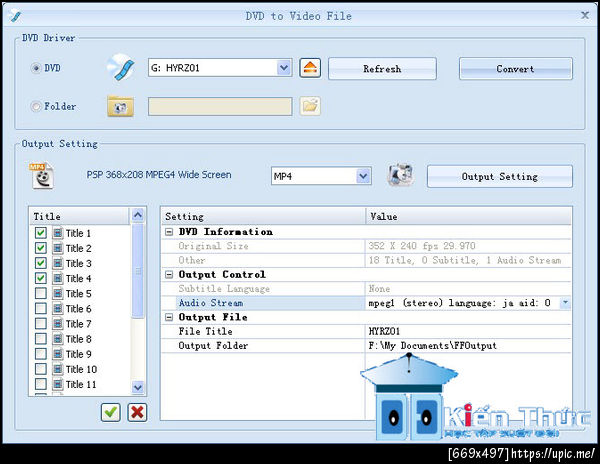Check the Title 5 checkbox
The width and height of the screenshot is (600, 464).
(x=41, y=293)
